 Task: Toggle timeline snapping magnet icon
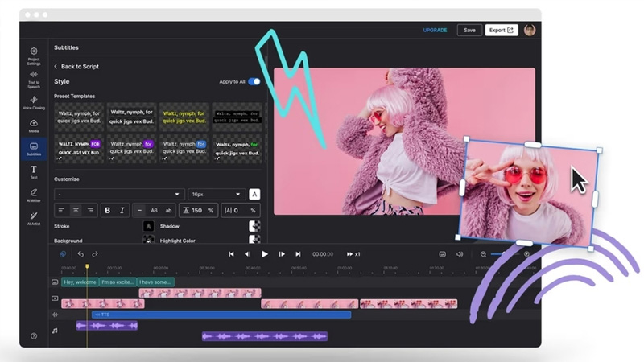point(63,254)
